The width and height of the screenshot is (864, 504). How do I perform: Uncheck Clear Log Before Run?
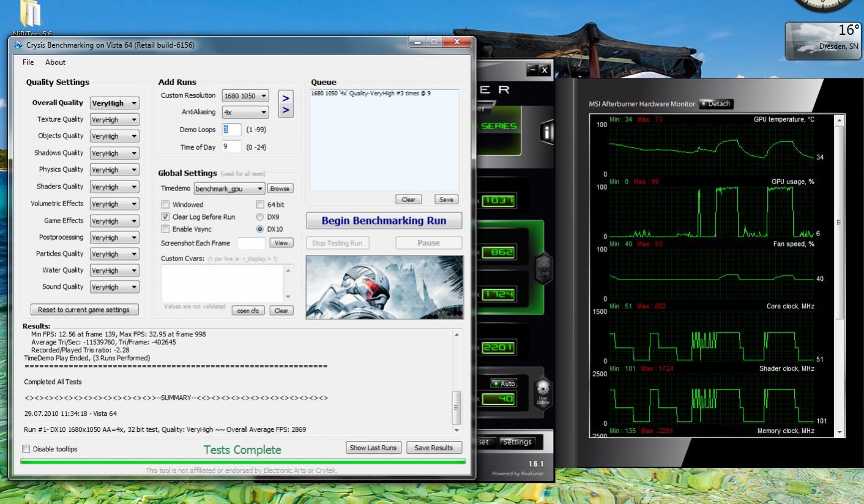(165, 217)
